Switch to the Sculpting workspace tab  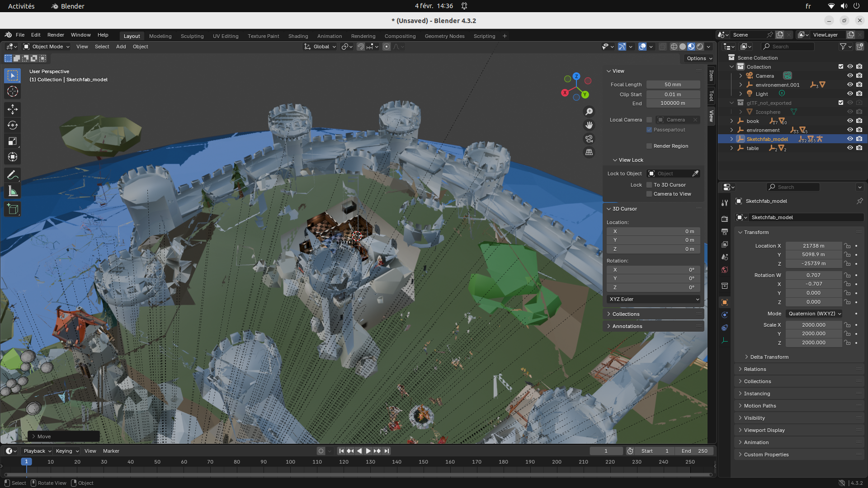(192, 36)
